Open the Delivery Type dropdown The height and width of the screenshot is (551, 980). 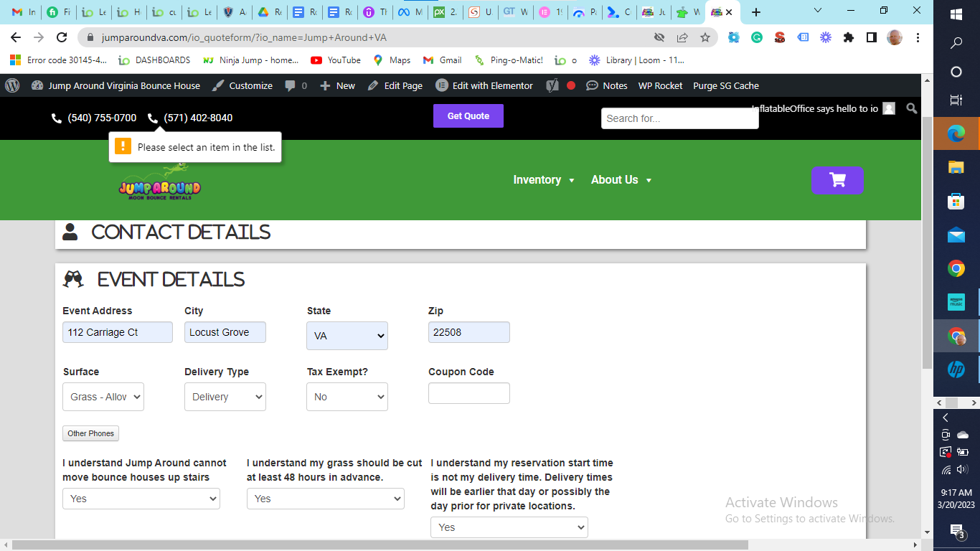225,397
